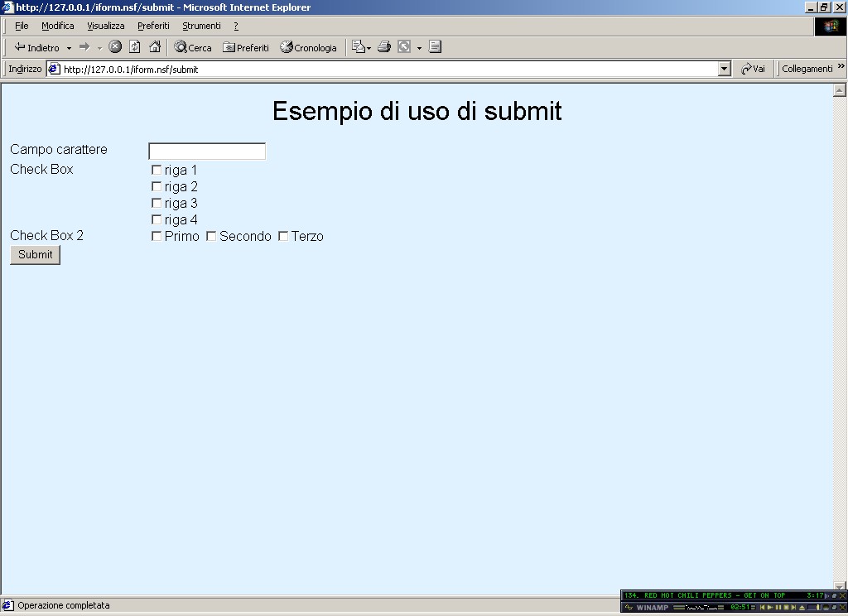The image size is (848, 616).
Task: Expand the forward history dropdown arrow
Action: pos(99,48)
